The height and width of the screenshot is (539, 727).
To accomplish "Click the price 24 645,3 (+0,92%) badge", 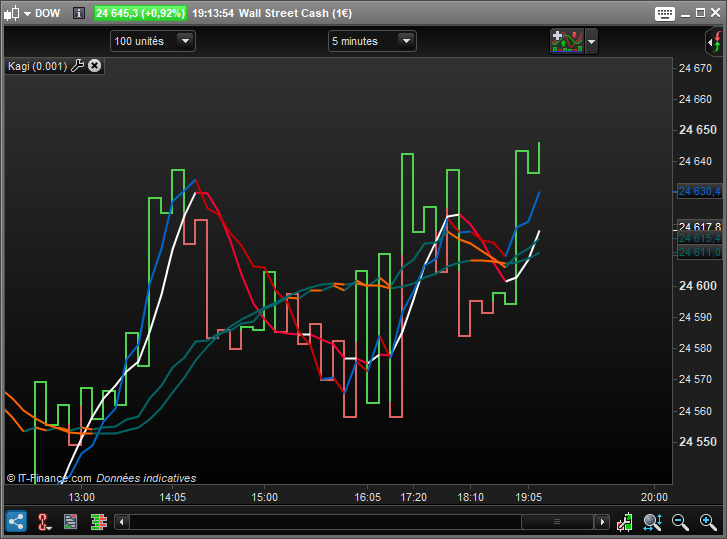I will pos(140,13).
